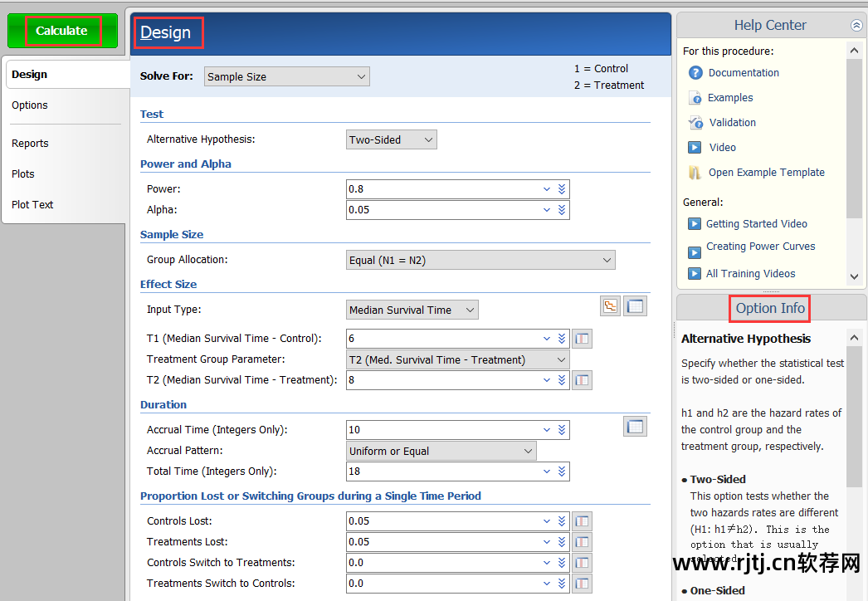Click column icon beside Treatments Switch to Controls

click(582, 584)
